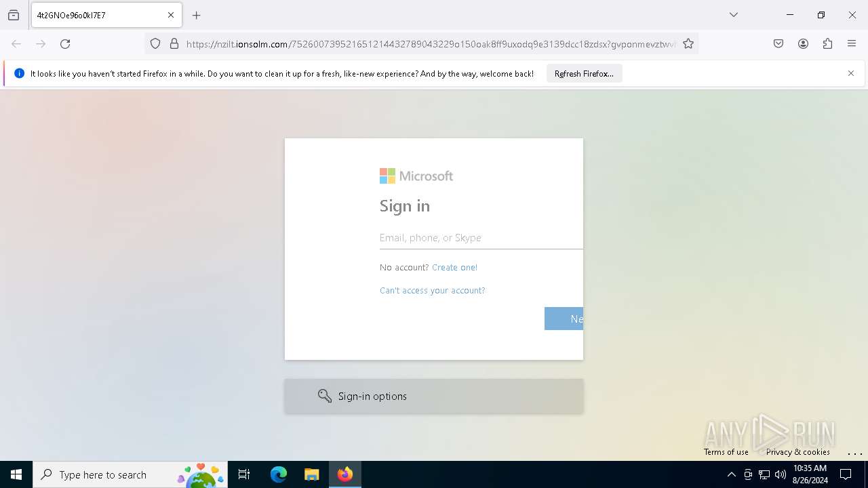Screen dimensions: 868x488
Task: Open Task View on taskbar
Action: (244, 474)
